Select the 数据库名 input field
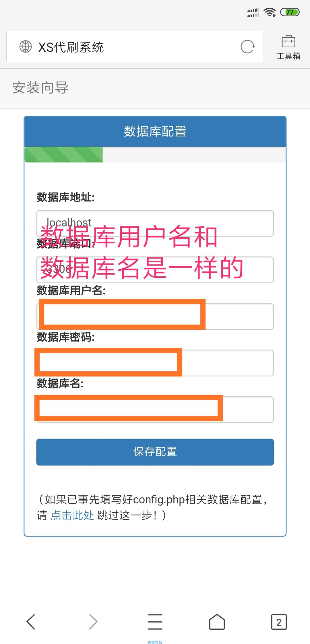 pyautogui.click(x=155, y=409)
